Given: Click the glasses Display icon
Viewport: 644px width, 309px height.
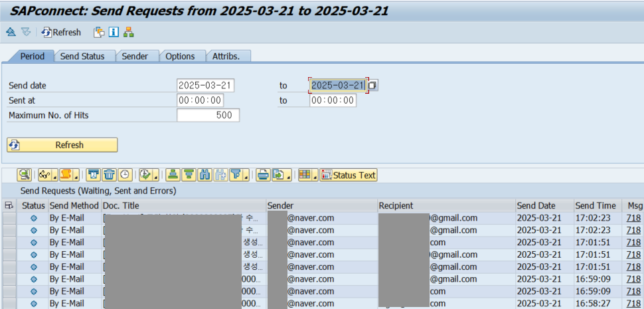Looking at the screenshot, I should point(44,175).
